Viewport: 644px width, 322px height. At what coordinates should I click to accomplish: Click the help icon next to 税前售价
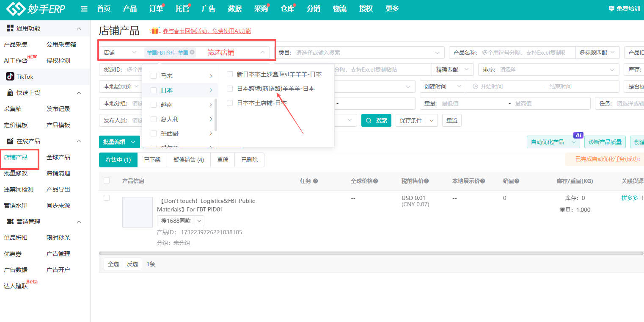click(x=426, y=181)
